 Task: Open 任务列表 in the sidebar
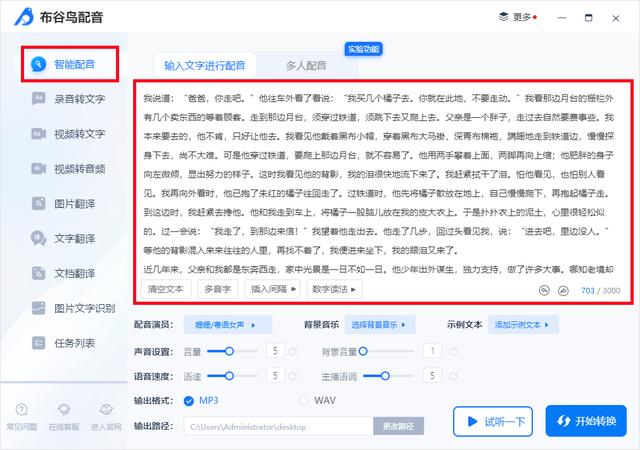coord(38,342)
